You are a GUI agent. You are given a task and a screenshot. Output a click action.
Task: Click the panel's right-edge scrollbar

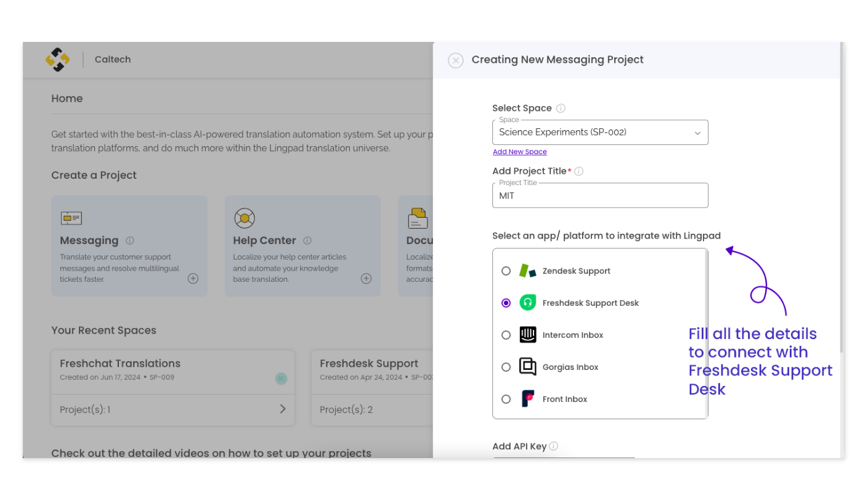coord(842,197)
